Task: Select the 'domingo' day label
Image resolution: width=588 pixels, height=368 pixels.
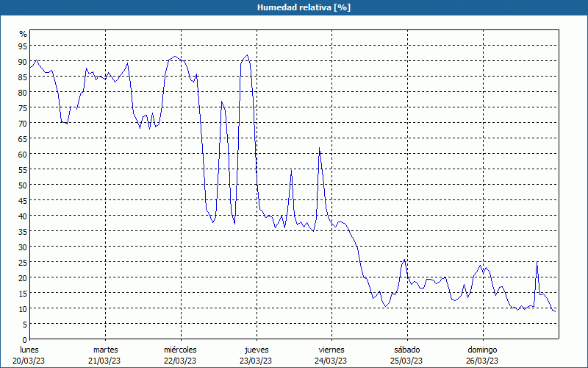Action: tap(482, 350)
